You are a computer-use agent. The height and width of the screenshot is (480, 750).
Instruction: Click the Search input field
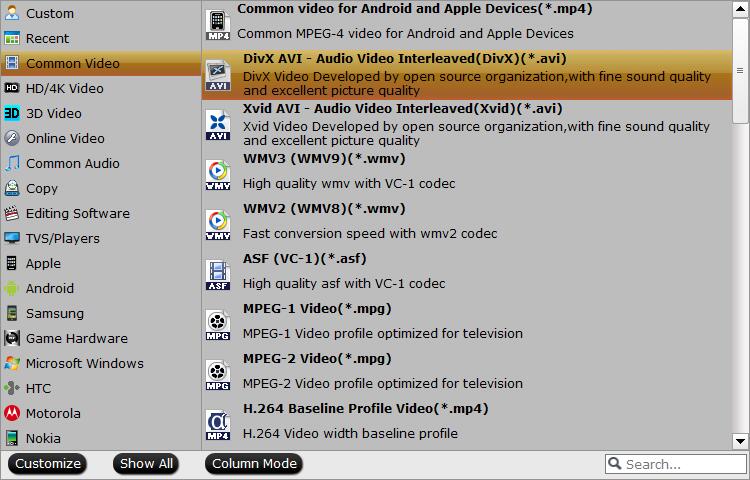point(676,464)
